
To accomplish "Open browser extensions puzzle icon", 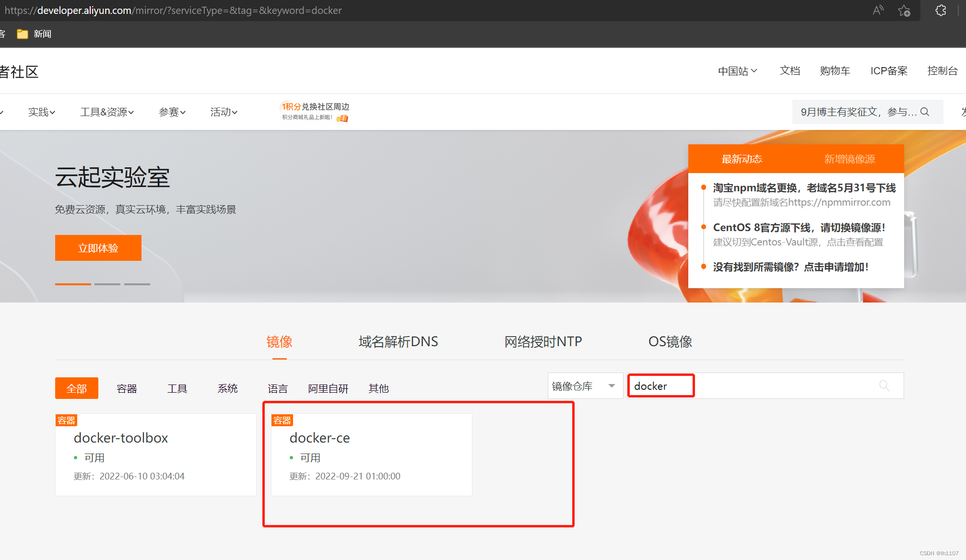I will click(941, 10).
